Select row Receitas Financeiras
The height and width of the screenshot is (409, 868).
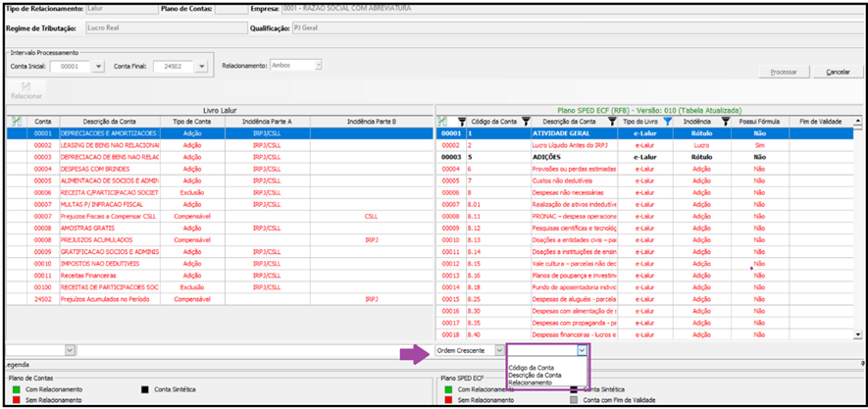pos(220,275)
